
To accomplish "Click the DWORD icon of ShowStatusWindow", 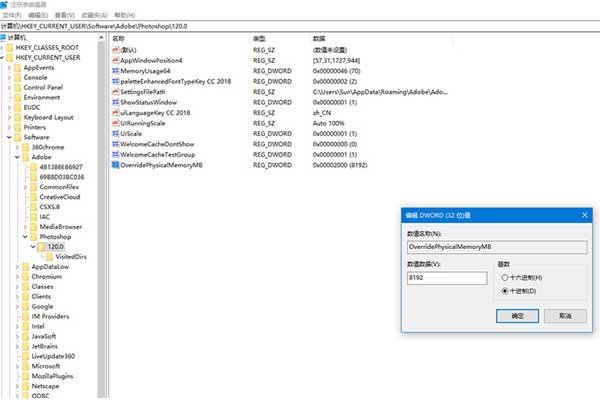I will pos(116,102).
